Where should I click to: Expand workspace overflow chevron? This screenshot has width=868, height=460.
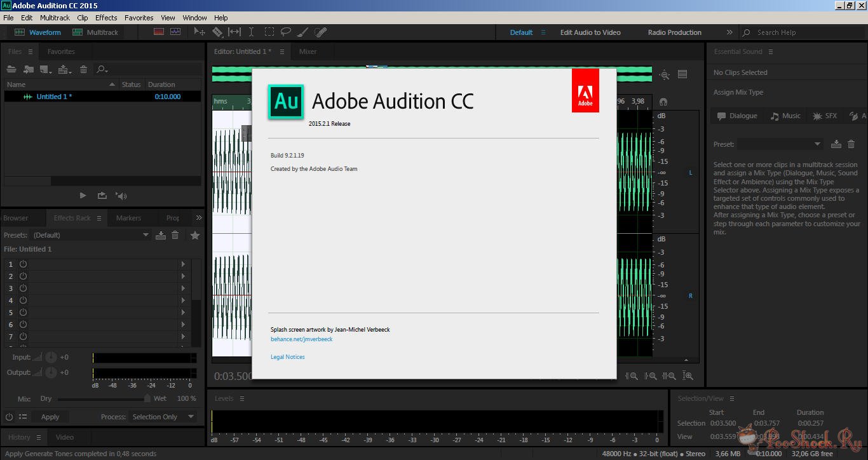(x=729, y=32)
